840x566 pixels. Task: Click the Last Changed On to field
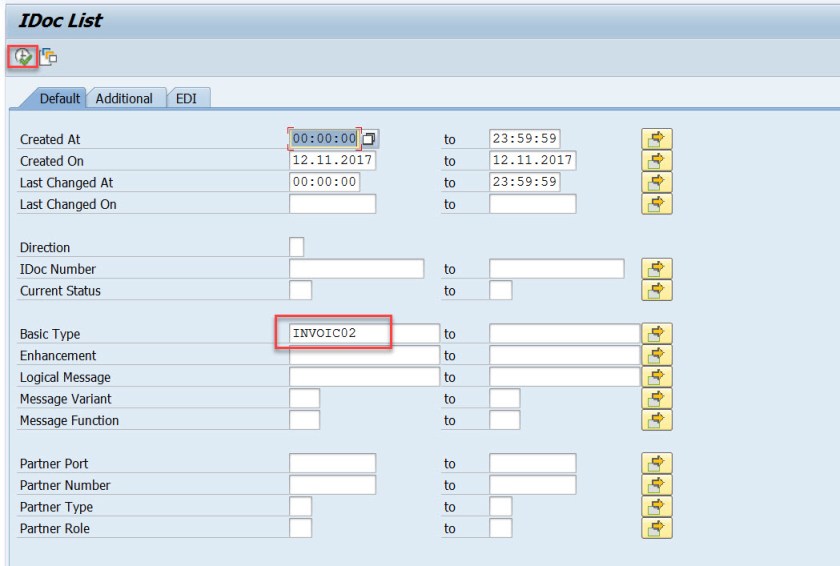point(532,203)
